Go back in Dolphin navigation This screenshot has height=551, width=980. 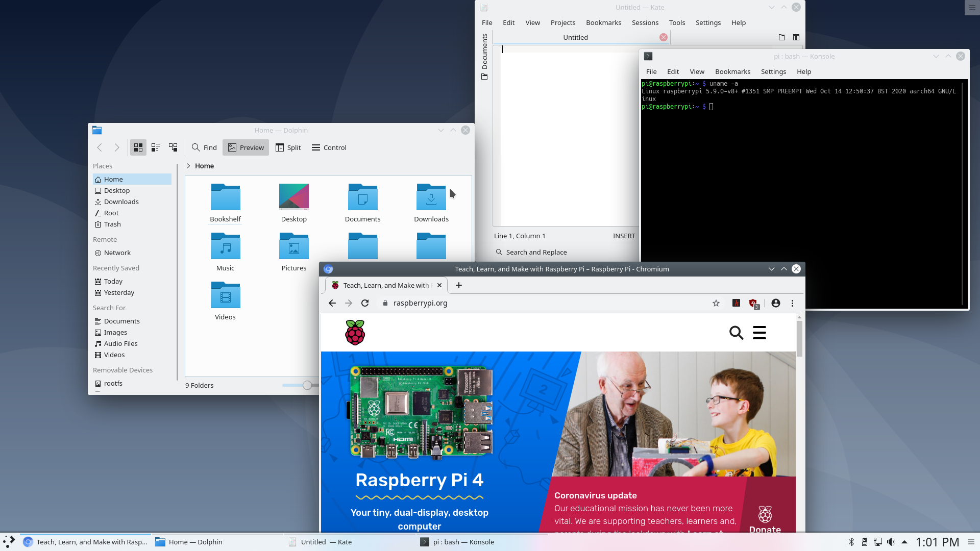pos(100,147)
